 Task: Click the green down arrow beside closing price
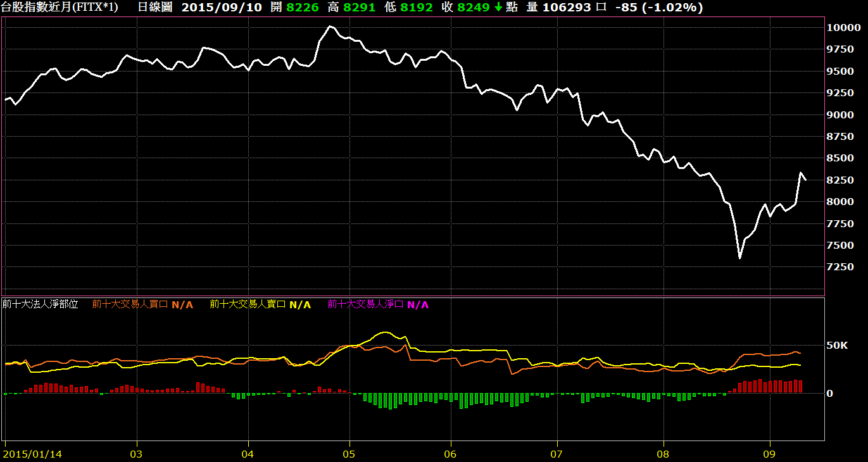[499, 8]
